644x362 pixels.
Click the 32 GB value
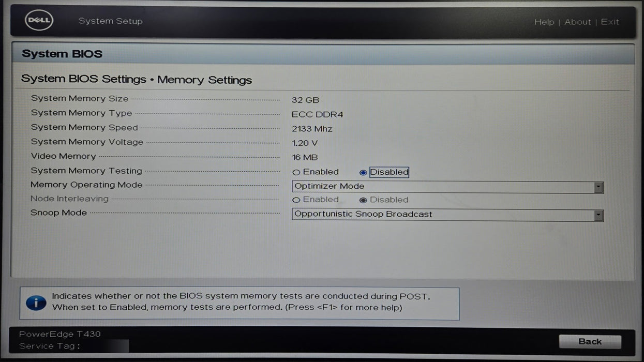point(305,100)
